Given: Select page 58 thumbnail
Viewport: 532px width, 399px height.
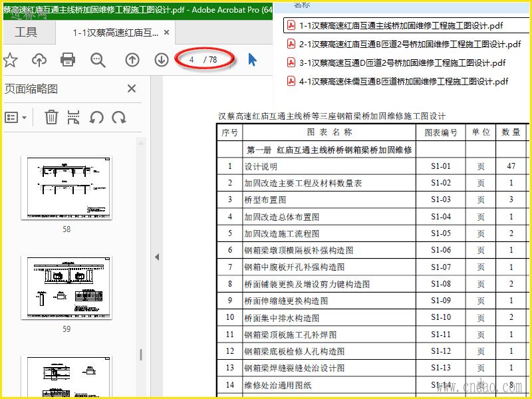Looking at the screenshot, I should 66,188.
